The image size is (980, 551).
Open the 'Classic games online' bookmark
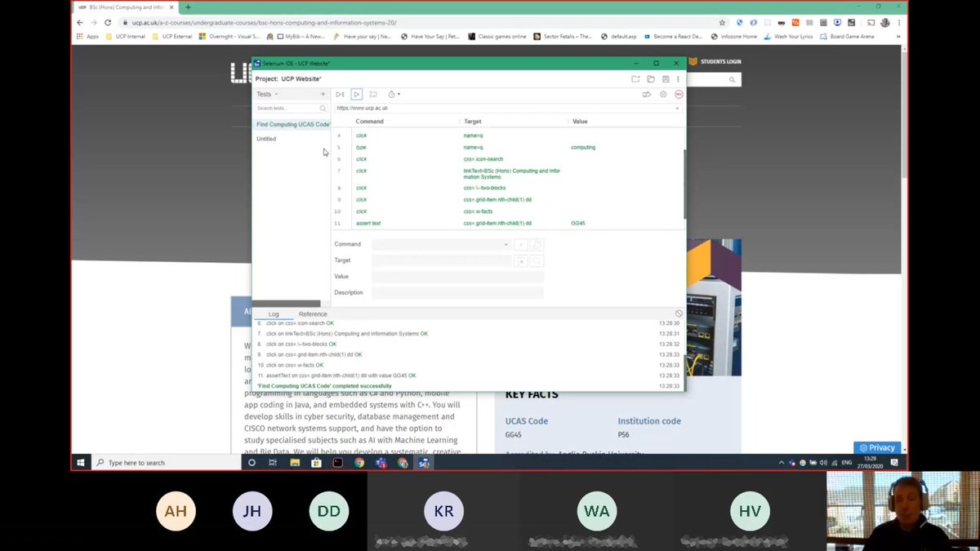(x=497, y=36)
